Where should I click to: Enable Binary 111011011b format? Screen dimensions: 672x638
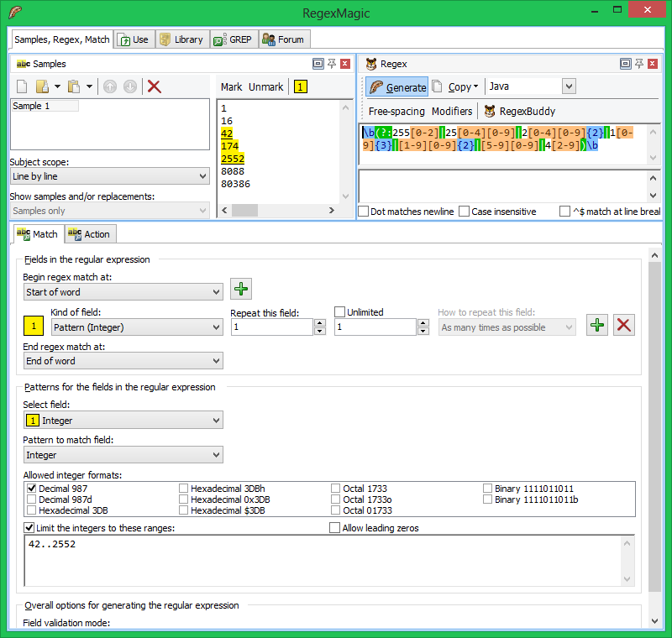click(487, 499)
